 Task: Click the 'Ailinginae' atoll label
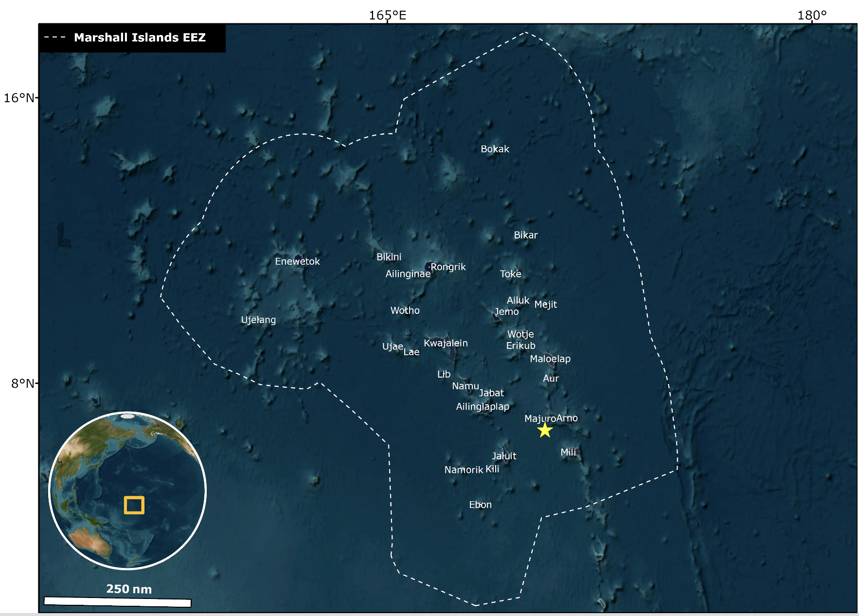[x=408, y=274]
